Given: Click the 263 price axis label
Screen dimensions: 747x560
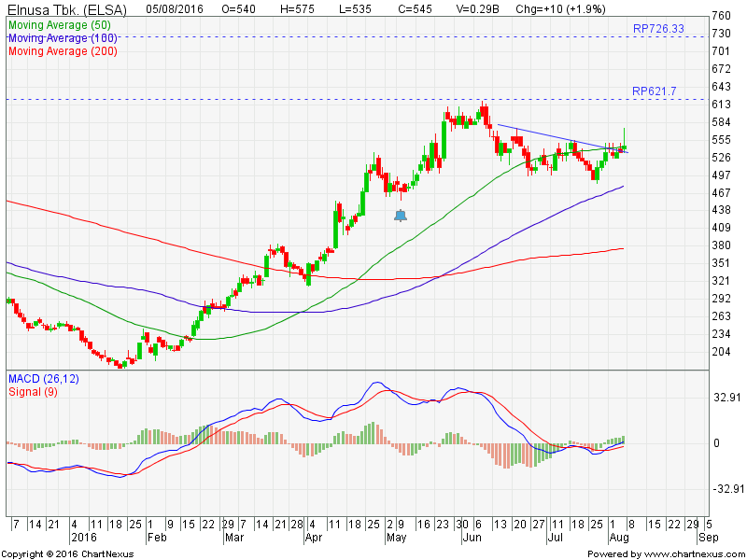Looking at the screenshot, I should click(721, 316).
